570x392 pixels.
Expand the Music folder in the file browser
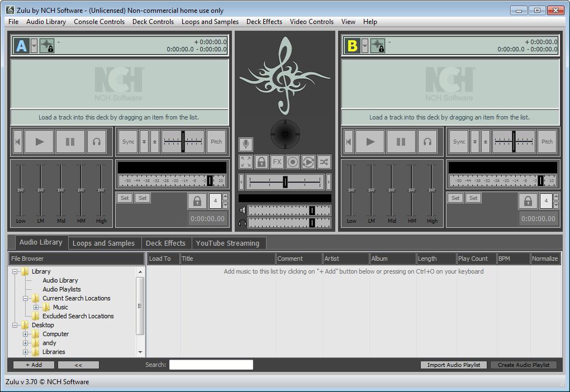point(35,307)
